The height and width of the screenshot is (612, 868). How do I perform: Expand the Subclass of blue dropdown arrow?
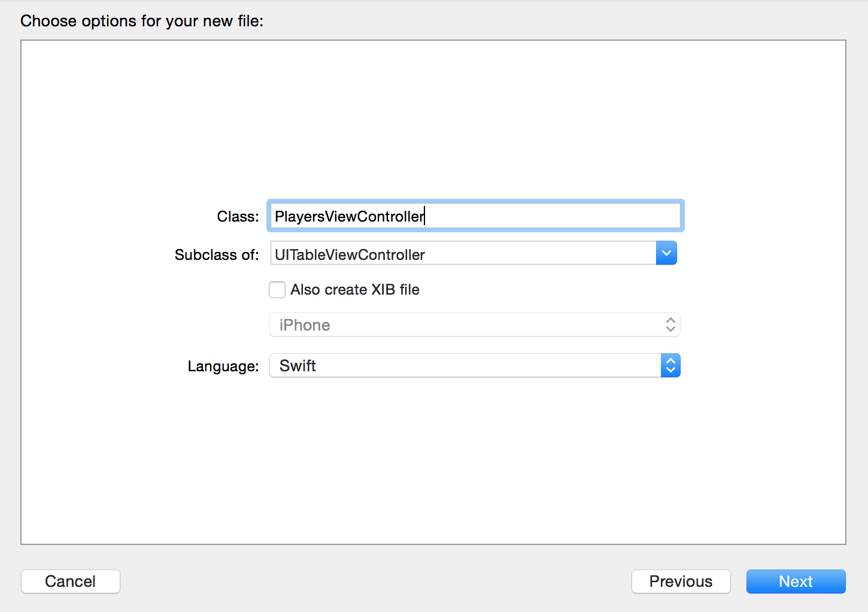pos(666,253)
